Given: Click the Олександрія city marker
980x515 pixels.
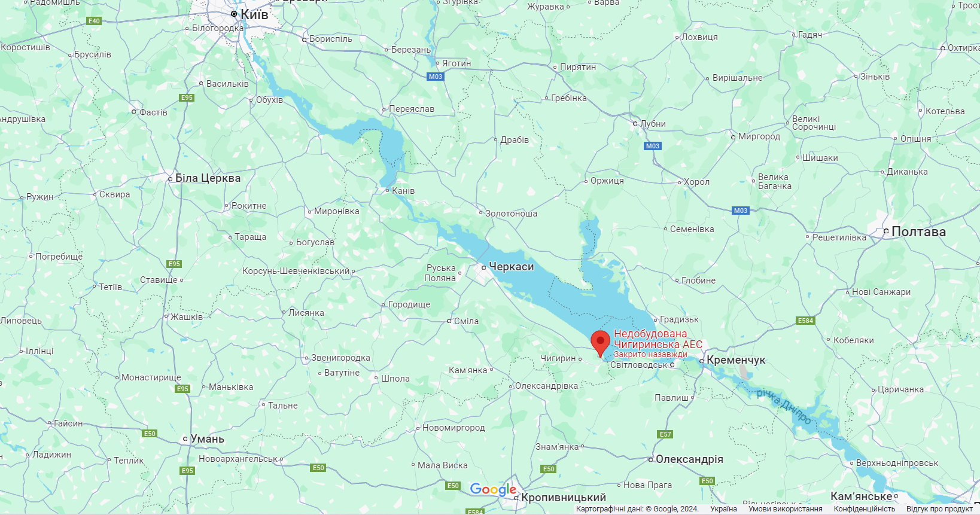Looking at the screenshot, I should point(651,459).
